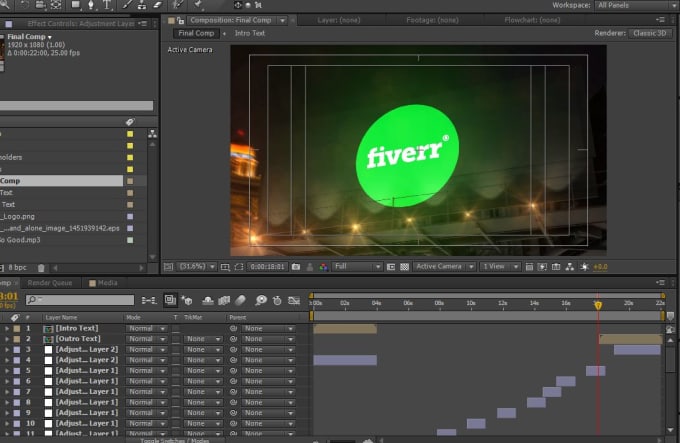Select the Rectangle shape tool
680x443 pixels.
75,5
